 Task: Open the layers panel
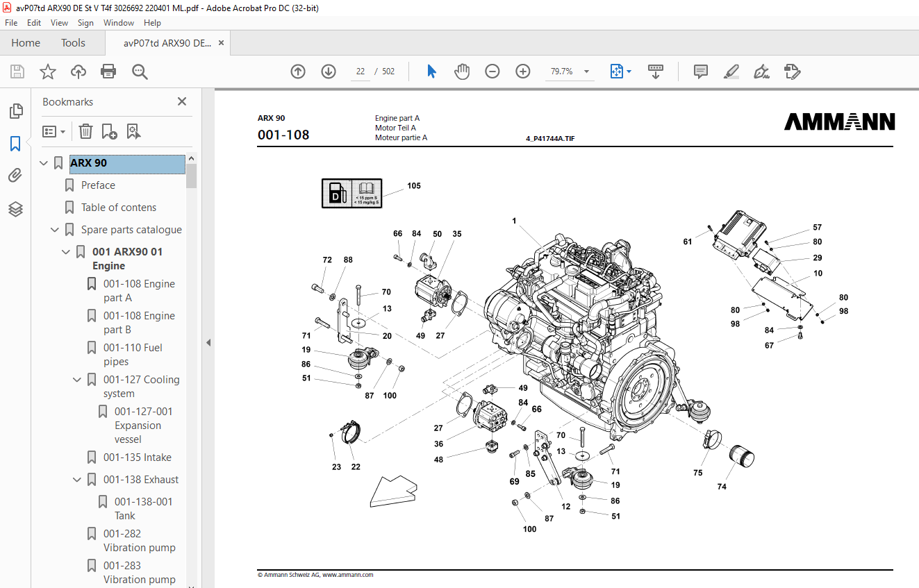point(15,209)
